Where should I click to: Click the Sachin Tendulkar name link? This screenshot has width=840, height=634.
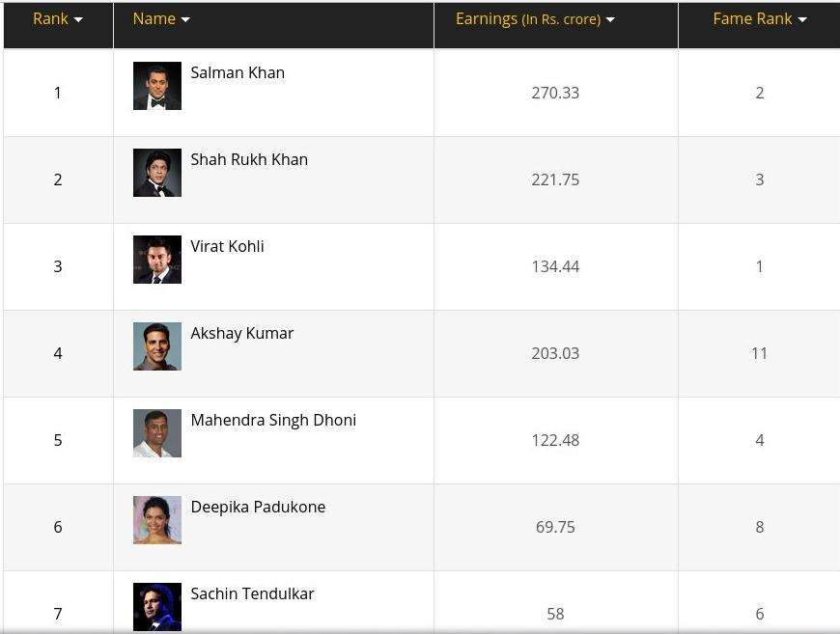coord(252,593)
